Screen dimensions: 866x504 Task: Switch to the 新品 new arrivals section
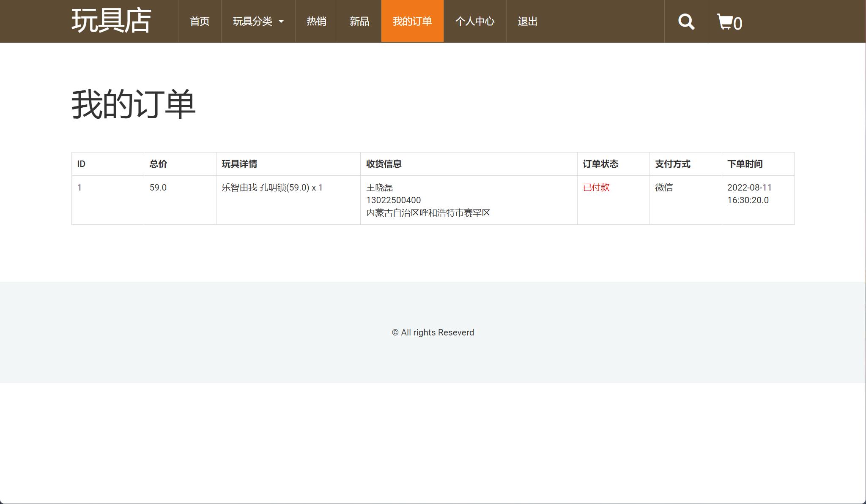[x=359, y=21]
